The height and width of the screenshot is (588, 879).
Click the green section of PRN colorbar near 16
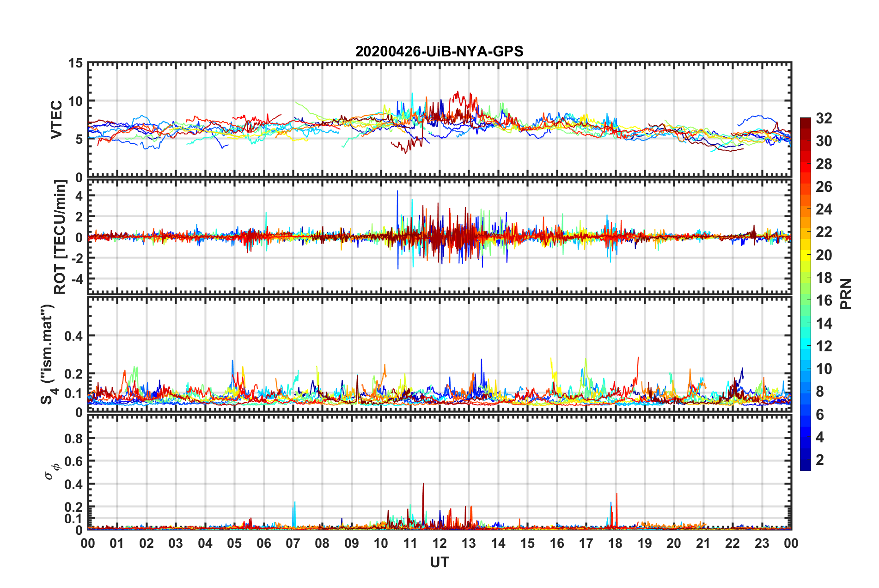(x=805, y=300)
